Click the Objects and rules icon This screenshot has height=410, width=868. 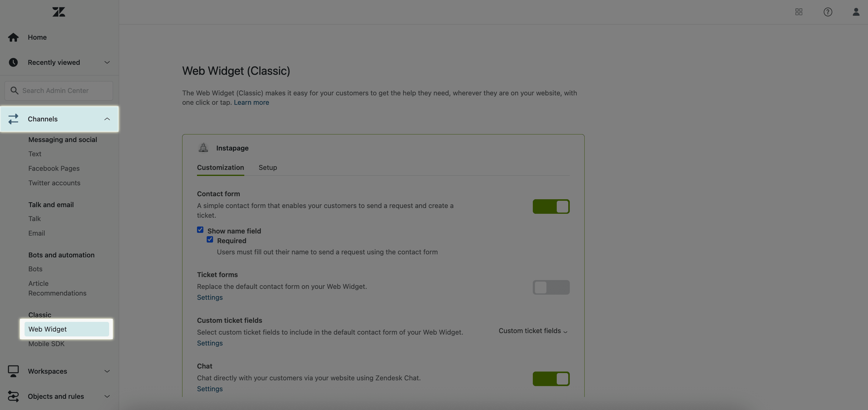pos(13,396)
